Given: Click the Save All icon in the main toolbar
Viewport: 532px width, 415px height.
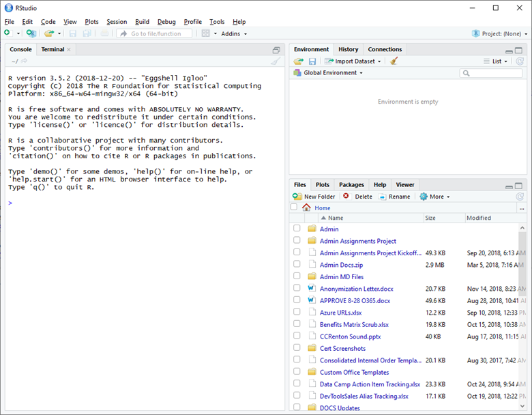Looking at the screenshot, I should [87, 33].
